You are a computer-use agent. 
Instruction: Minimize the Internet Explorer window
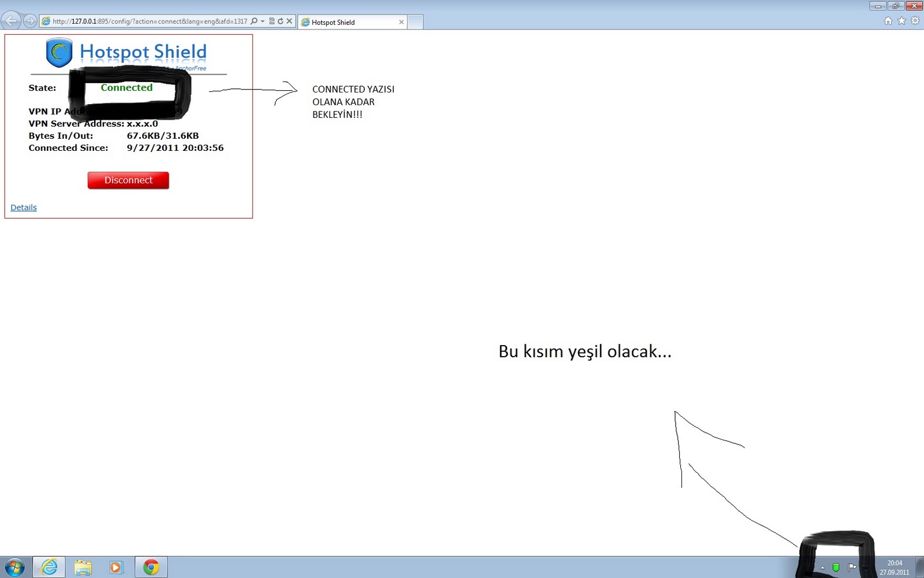878,6
